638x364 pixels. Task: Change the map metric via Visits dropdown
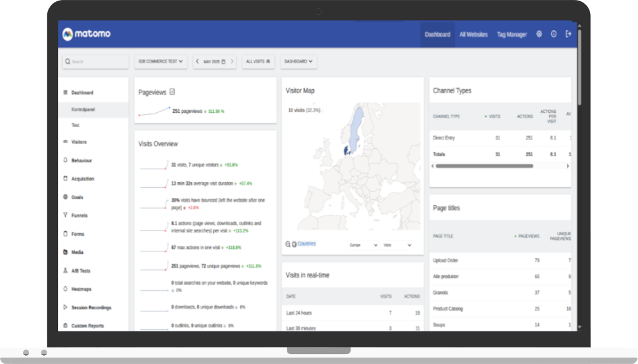point(395,244)
